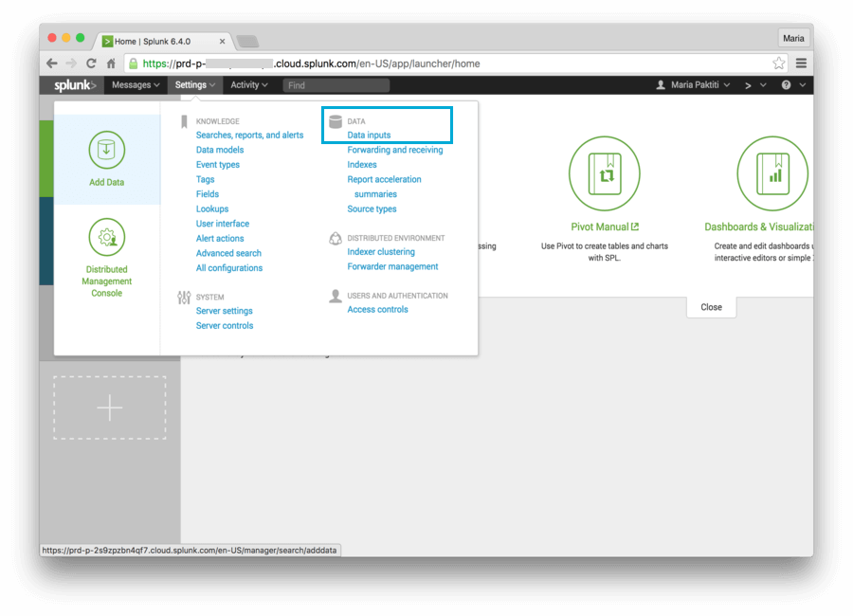Click the browser back arrow
Image resolution: width=853 pixels, height=616 pixels.
(x=52, y=63)
